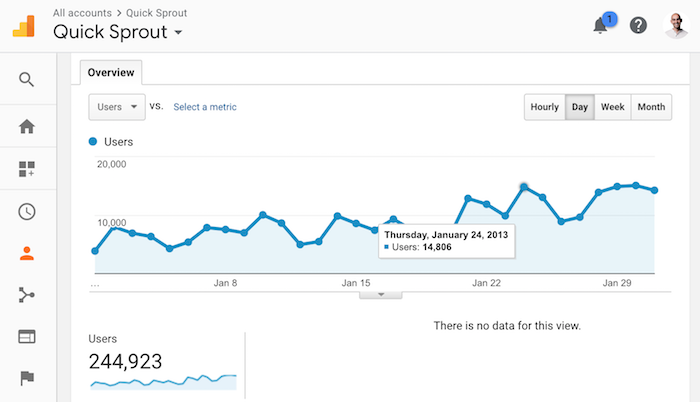The image size is (700, 402).
Task: Collapse chart using arrow handle below graph
Action: click(381, 295)
